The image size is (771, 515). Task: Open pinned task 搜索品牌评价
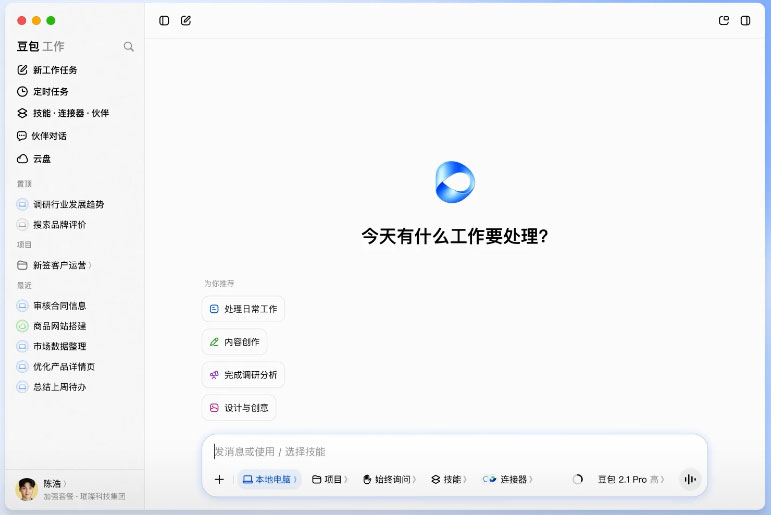pyautogui.click(x=52, y=225)
